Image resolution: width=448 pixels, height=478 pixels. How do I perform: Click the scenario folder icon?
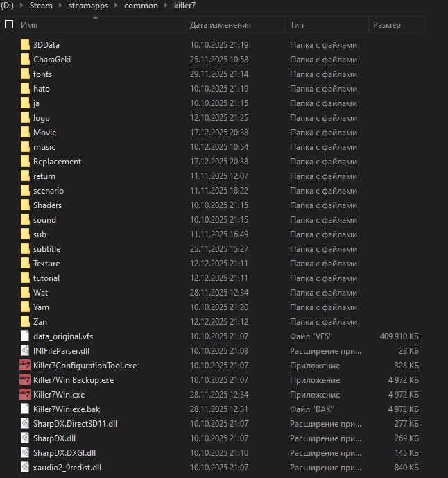click(25, 191)
